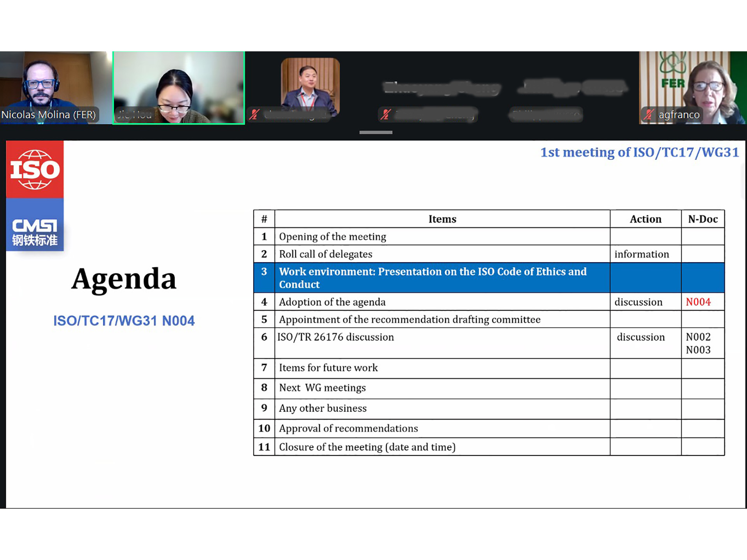This screenshot has width=747, height=560.
Task: Click the muted mic icon on the fourth tile
Action: [x=386, y=114]
